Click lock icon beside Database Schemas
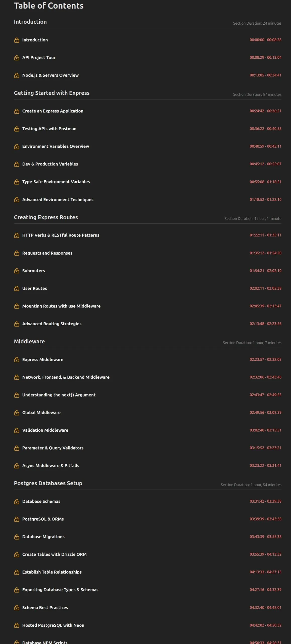 17,501
